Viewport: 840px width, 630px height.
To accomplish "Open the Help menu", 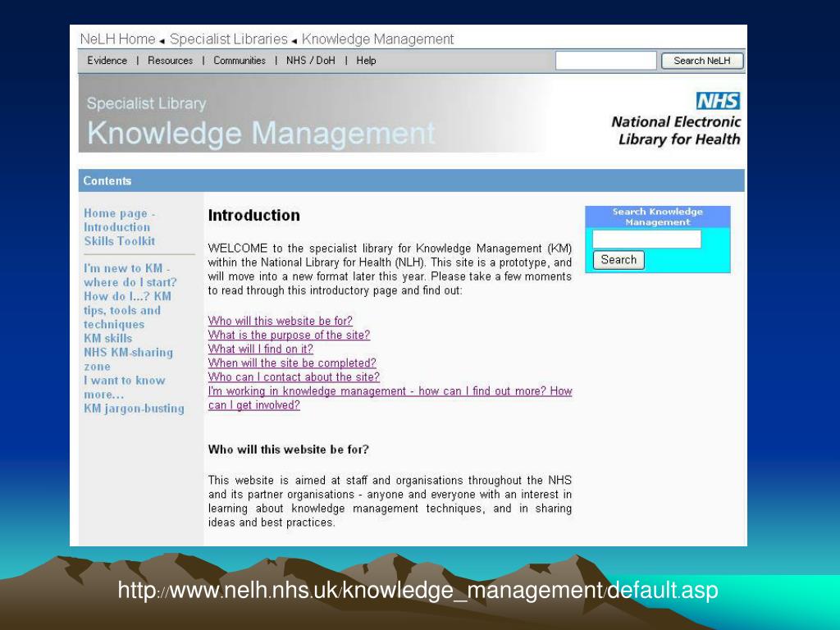I will [366, 61].
